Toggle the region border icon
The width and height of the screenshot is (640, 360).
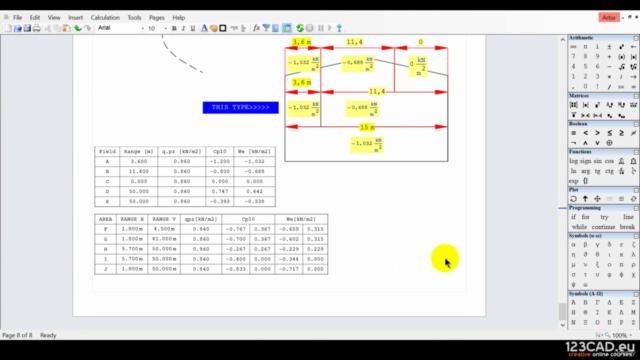pos(223,28)
